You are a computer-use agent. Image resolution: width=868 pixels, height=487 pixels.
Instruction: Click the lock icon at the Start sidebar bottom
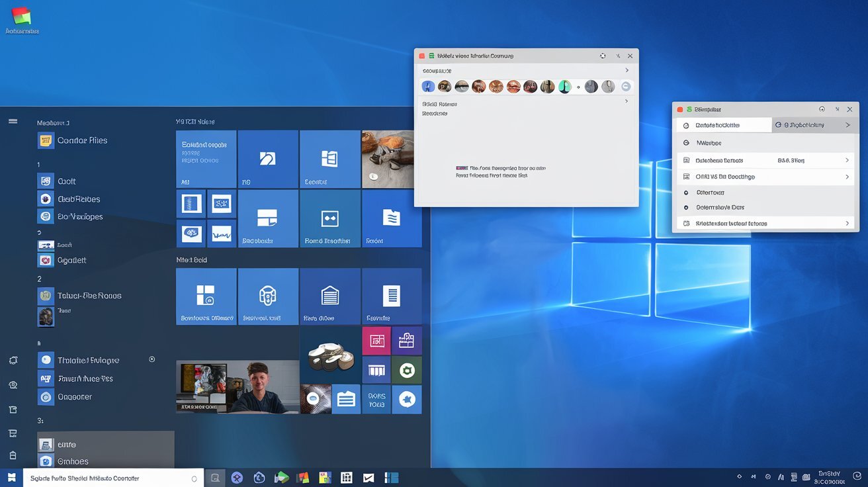point(13,455)
